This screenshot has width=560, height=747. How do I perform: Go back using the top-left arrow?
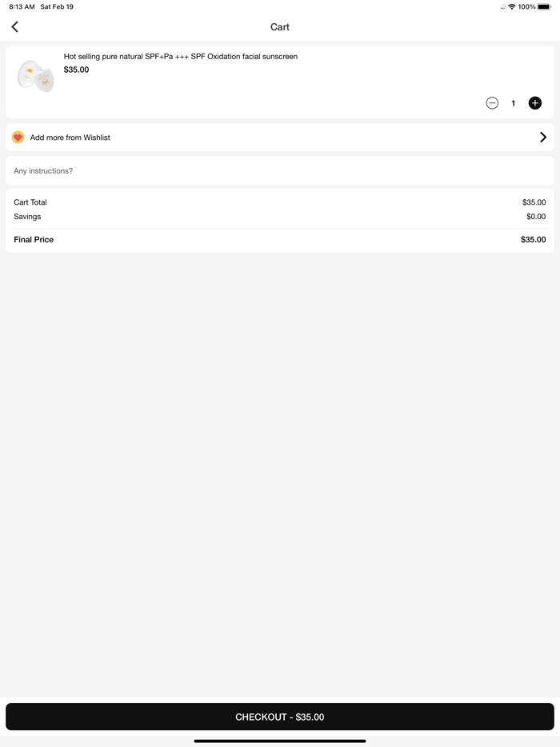[15, 27]
